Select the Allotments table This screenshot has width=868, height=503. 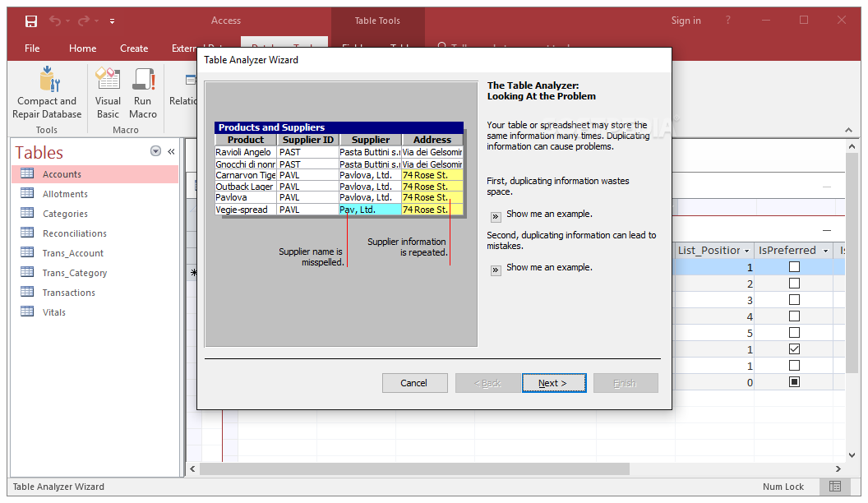(x=95, y=194)
